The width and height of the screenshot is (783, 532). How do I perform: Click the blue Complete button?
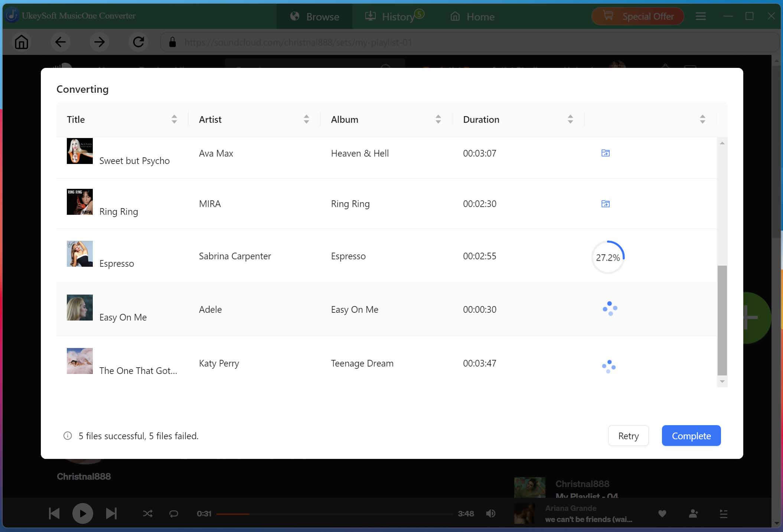(x=691, y=436)
